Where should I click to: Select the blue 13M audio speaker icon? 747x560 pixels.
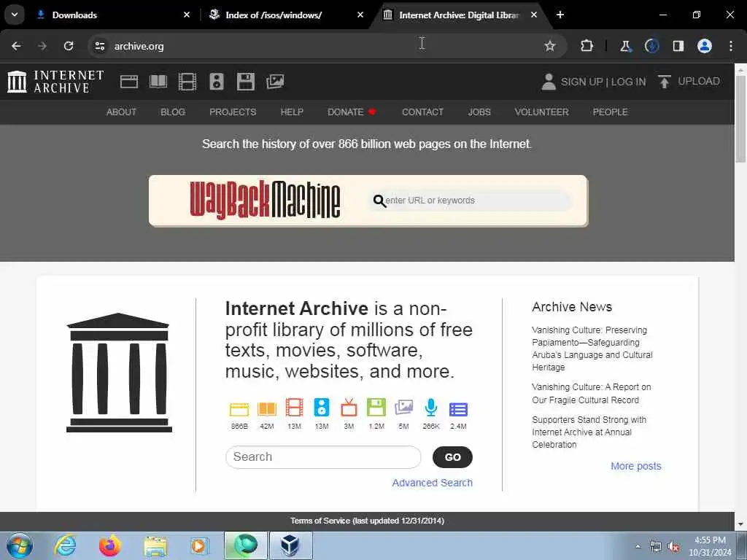[x=322, y=408]
